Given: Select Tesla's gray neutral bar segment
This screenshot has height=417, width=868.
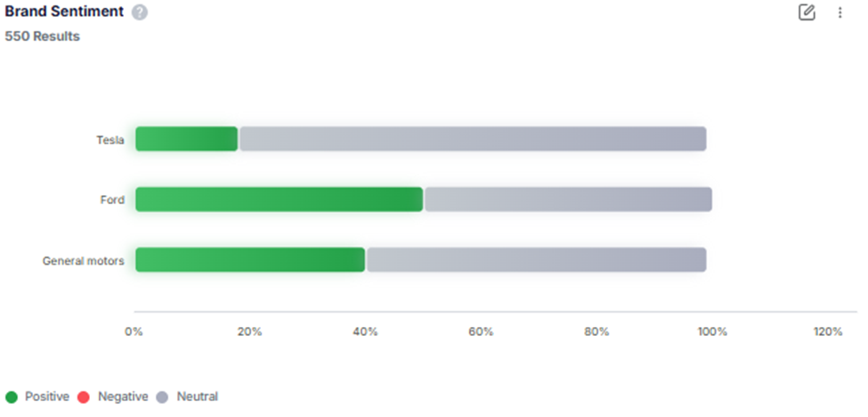Looking at the screenshot, I should [x=473, y=139].
